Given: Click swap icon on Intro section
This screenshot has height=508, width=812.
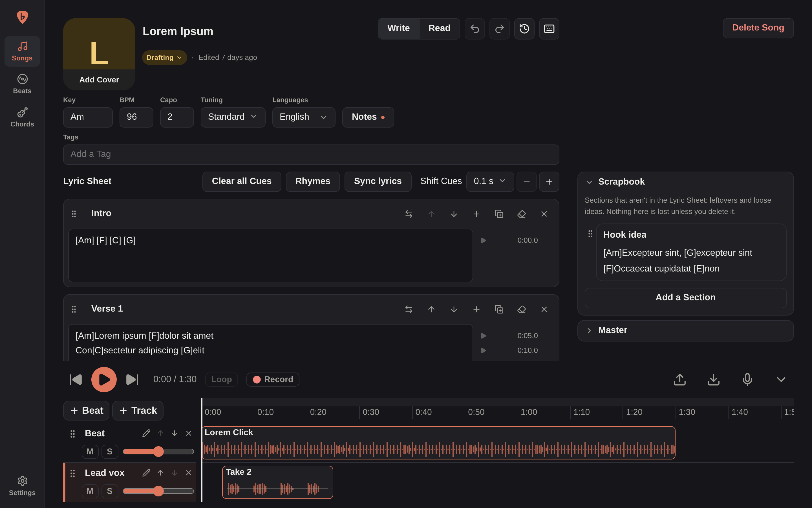Looking at the screenshot, I should (x=409, y=214).
